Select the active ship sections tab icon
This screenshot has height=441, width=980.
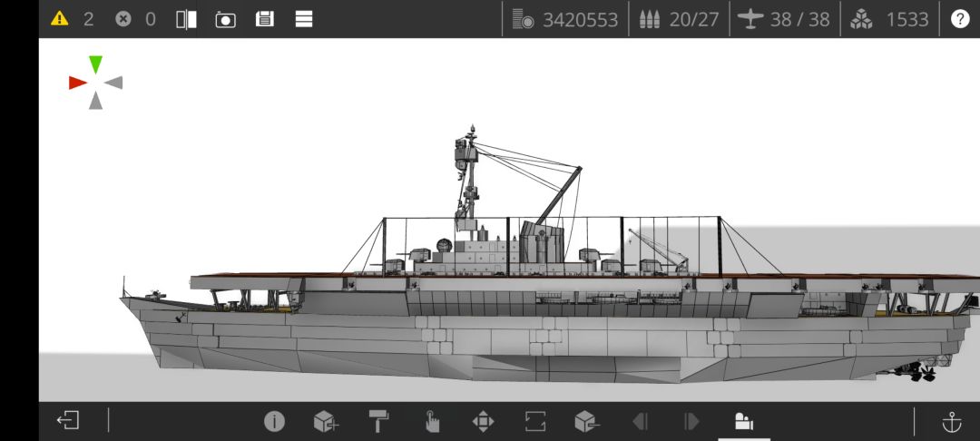pyautogui.click(x=744, y=422)
